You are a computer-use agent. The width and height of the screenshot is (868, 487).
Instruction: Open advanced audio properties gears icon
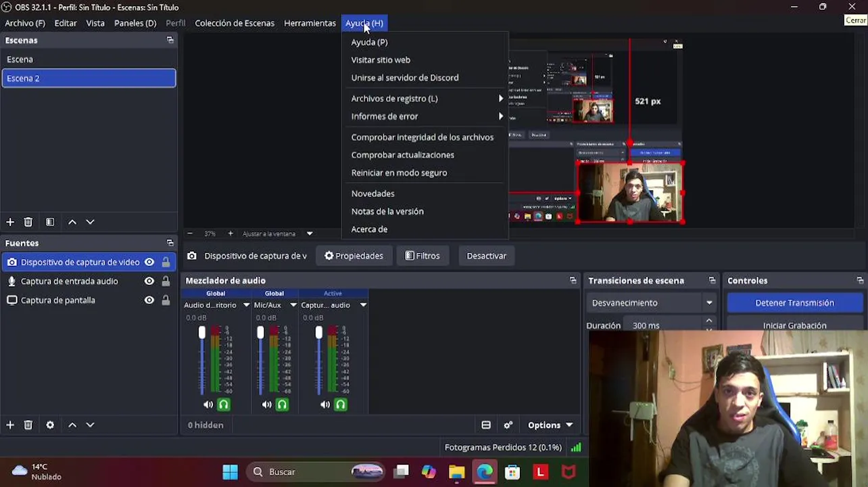coord(508,425)
